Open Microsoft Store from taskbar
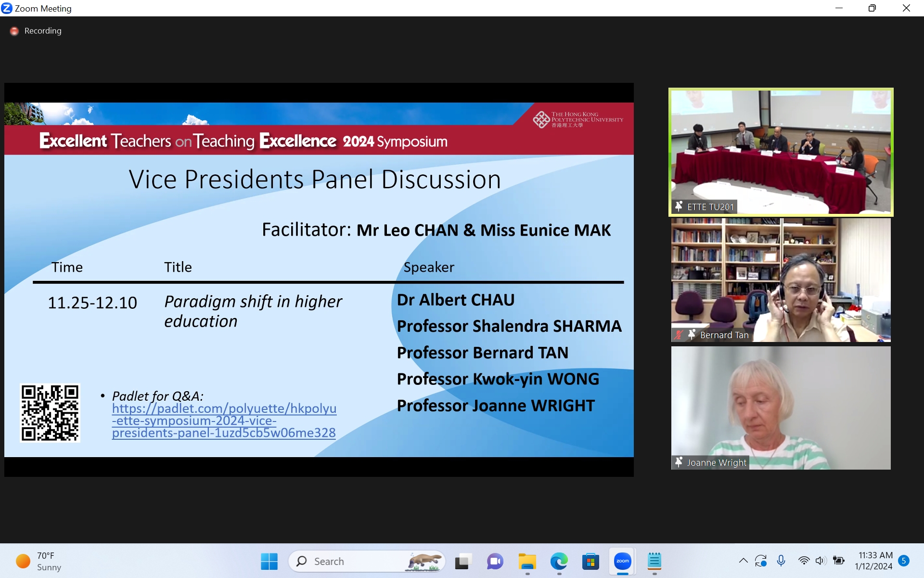The height and width of the screenshot is (578, 924). [x=590, y=561]
